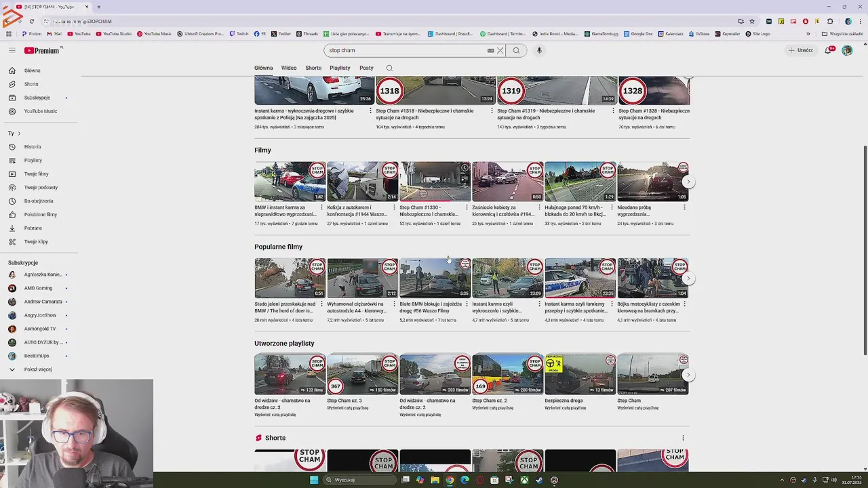Screen dimensions: 868x488
Task: Open the Steam icon in the taskbar
Action: tap(539, 480)
